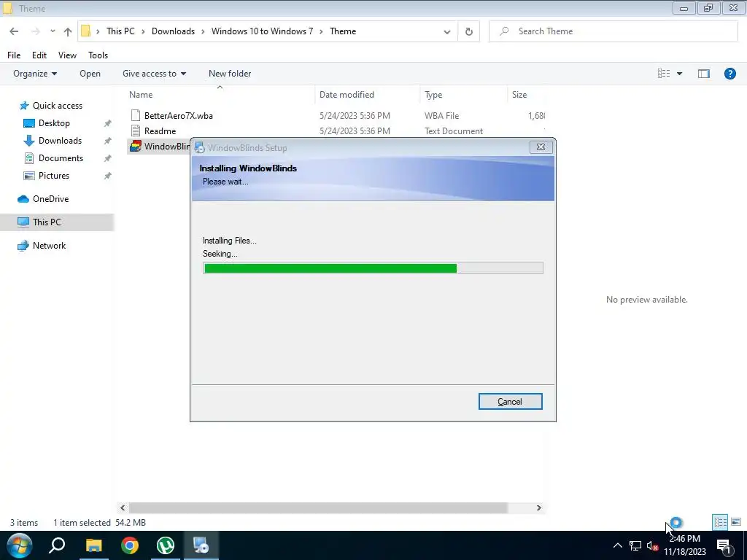Expand Give access to dropdown
The image size is (747, 560).
pyautogui.click(x=154, y=74)
